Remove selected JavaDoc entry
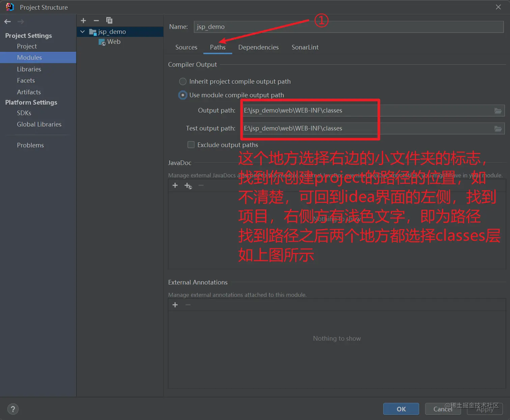This screenshot has height=420, width=510. point(201,185)
